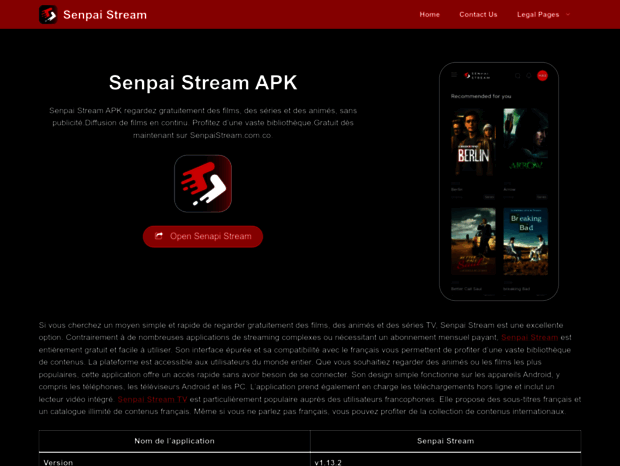This screenshot has width=620, height=466.
Task: Follow the red Senpai Stream text link
Action: 529,338
